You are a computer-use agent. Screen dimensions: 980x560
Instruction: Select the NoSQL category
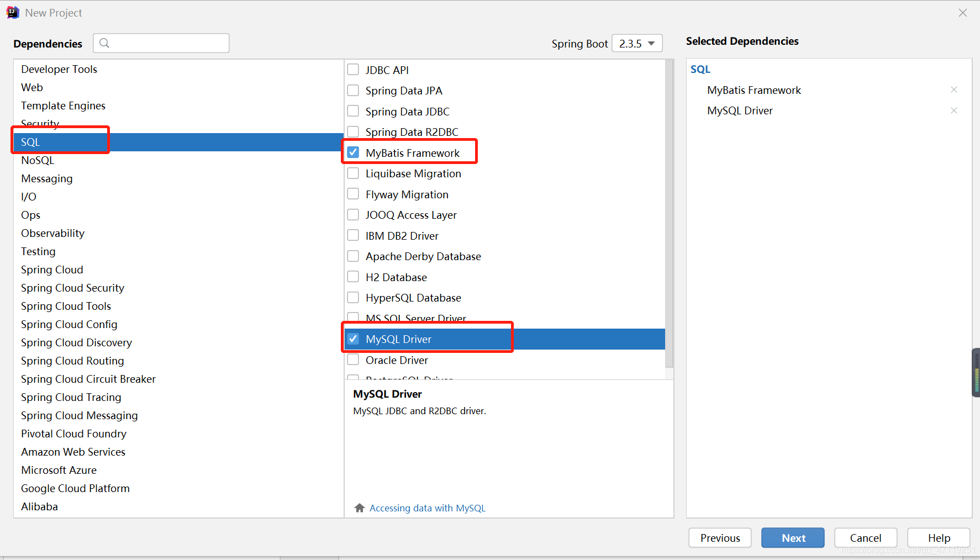coord(178,160)
